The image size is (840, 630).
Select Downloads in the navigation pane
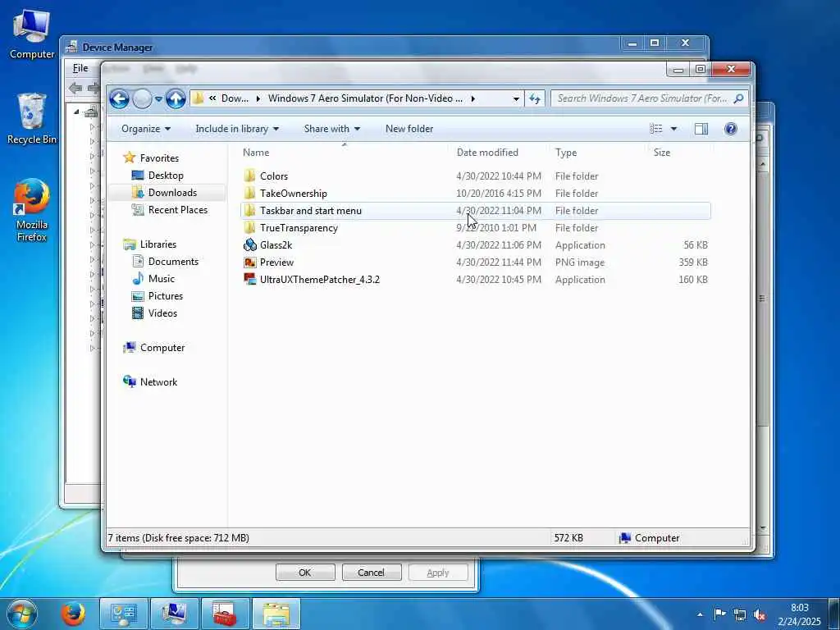[172, 192]
